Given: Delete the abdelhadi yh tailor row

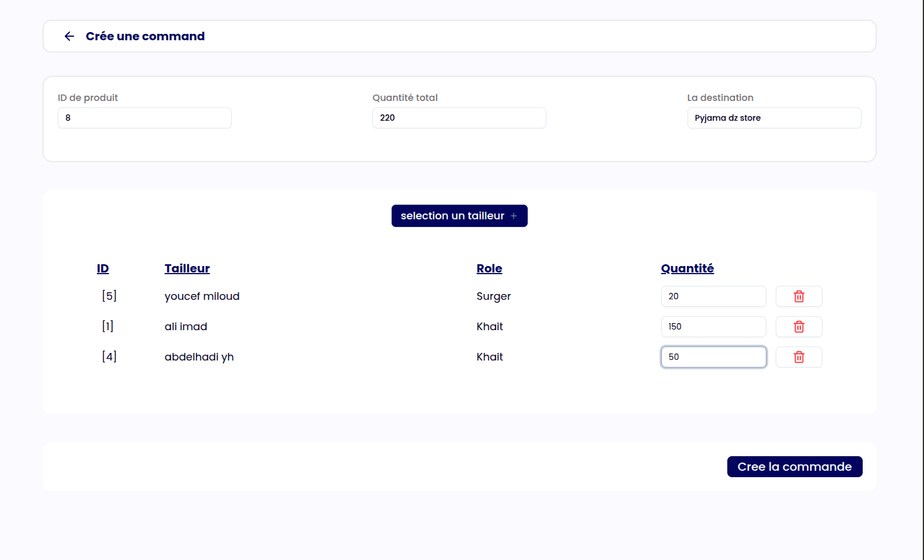Looking at the screenshot, I should point(799,357).
